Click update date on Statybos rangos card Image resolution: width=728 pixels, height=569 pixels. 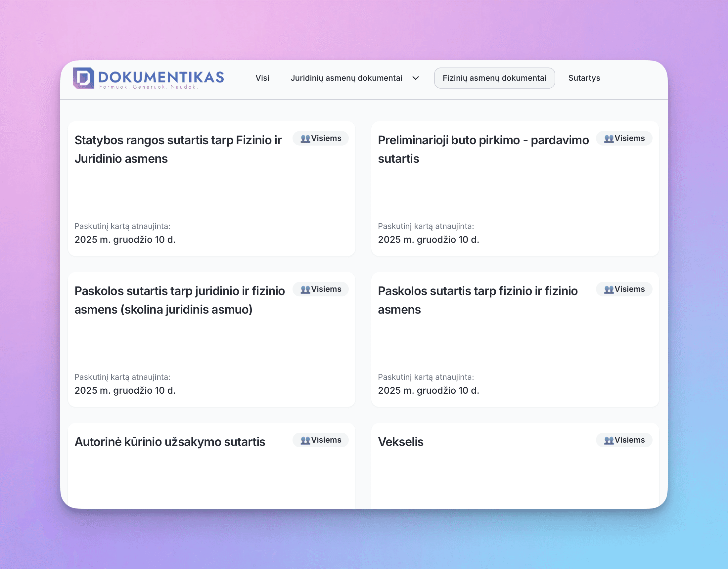click(125, 239)
